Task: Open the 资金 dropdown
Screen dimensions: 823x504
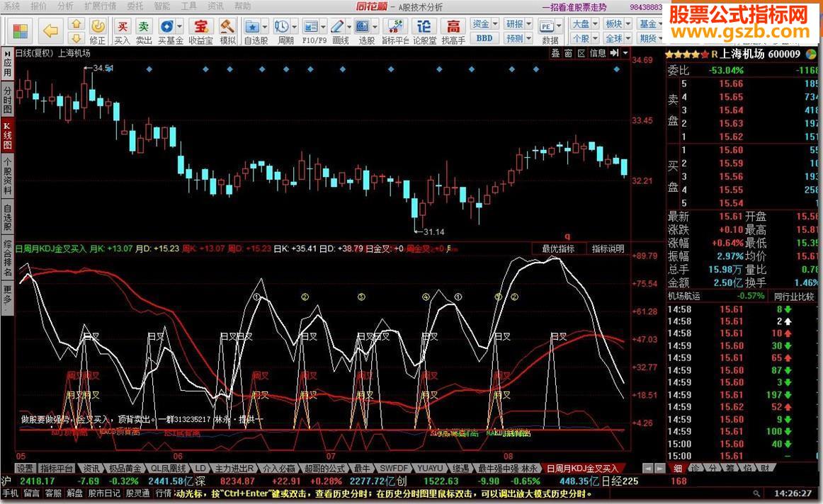Action: pyautogui.click(x=484, y=24)
